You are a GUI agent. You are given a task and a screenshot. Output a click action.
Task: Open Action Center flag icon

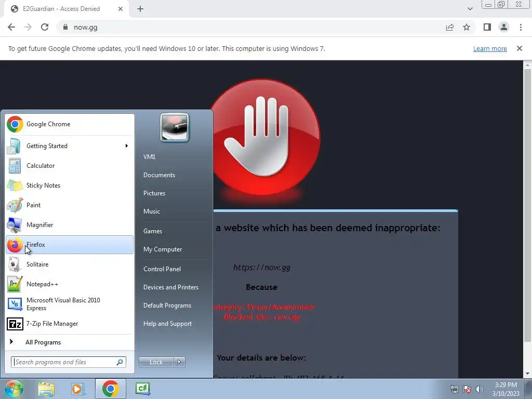467,389
